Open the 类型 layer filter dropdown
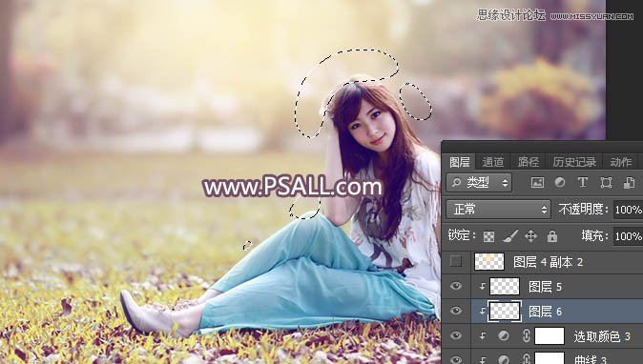Viewport: 643px width, 364px height. [x=479, y=183]
